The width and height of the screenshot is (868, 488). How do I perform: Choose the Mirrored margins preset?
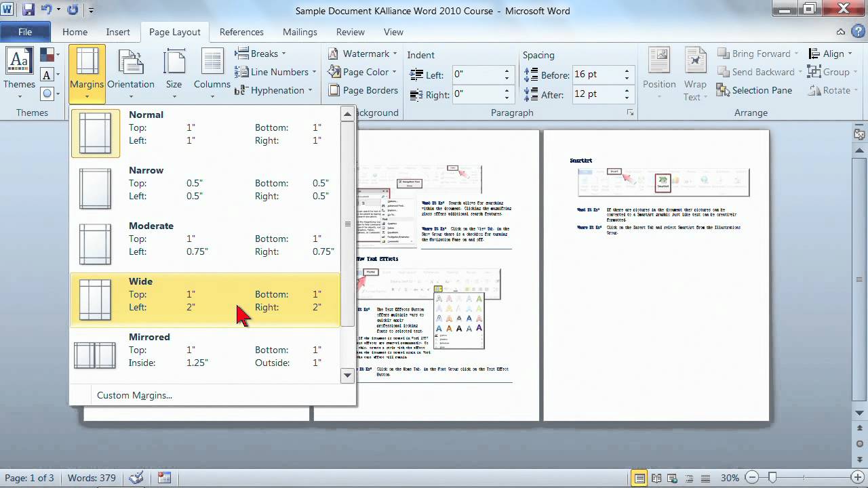tap(205, 356)
